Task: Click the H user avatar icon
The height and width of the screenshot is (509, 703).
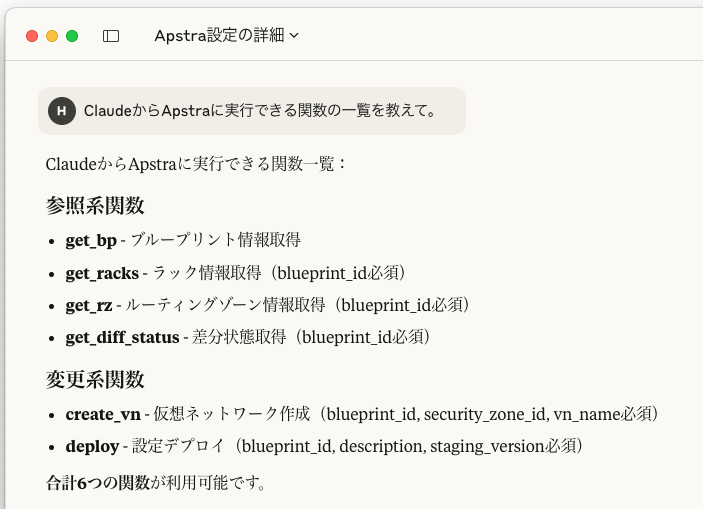Action: 62,110
